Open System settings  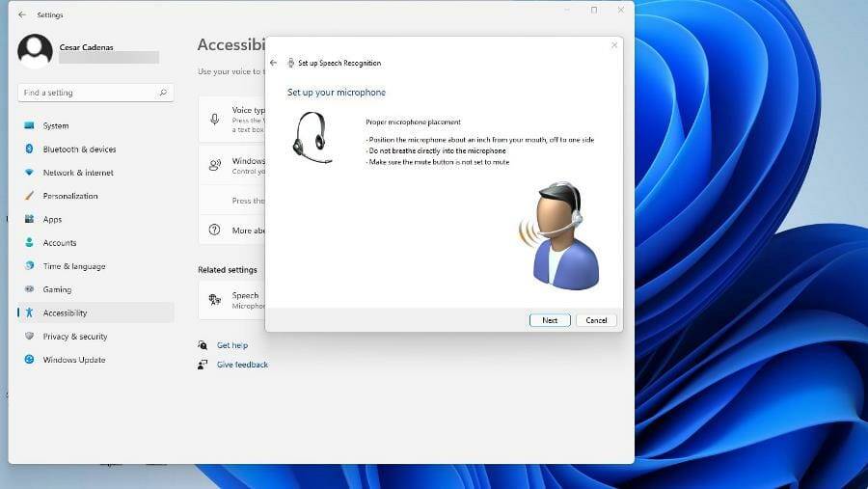click(95, 125)
